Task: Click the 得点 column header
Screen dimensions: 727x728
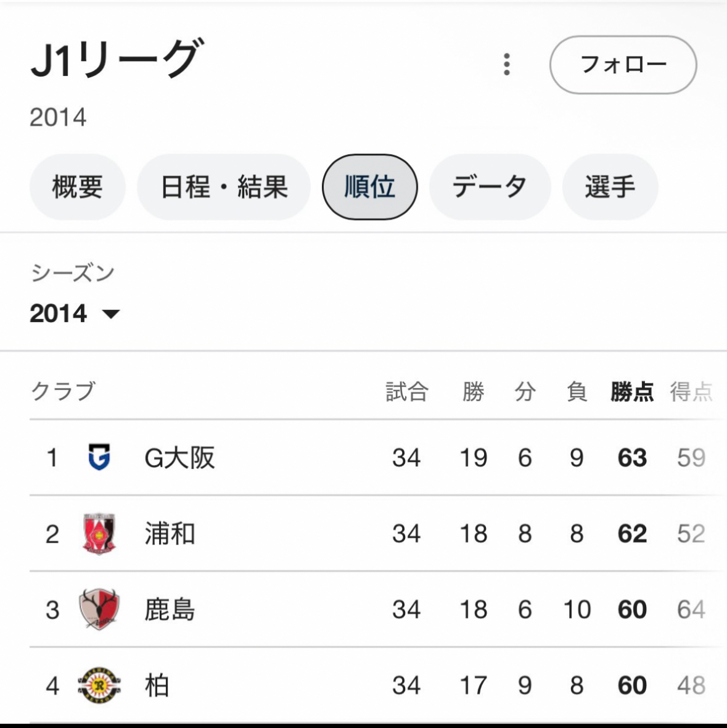Action: [691, 391]
